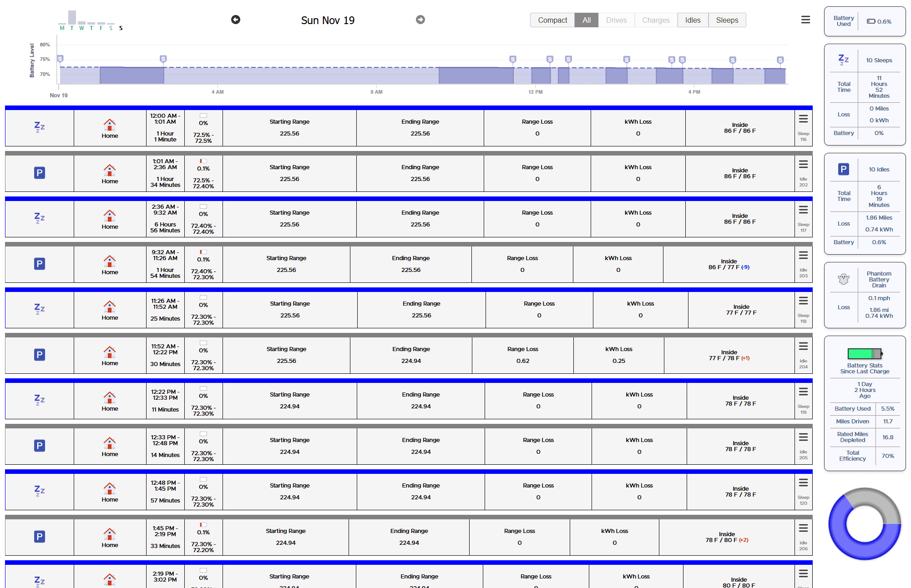Click the 10 Idles parking summary icon

click(x=844, y=169)
